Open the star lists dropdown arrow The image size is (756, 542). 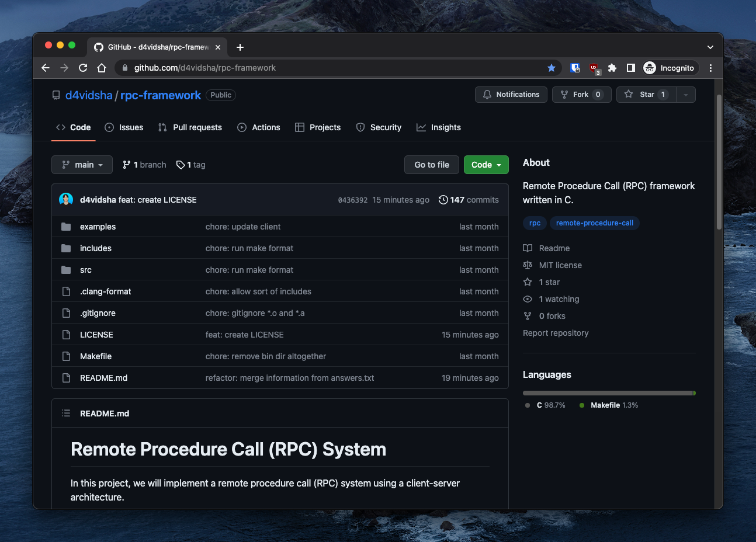click(686, 95)
